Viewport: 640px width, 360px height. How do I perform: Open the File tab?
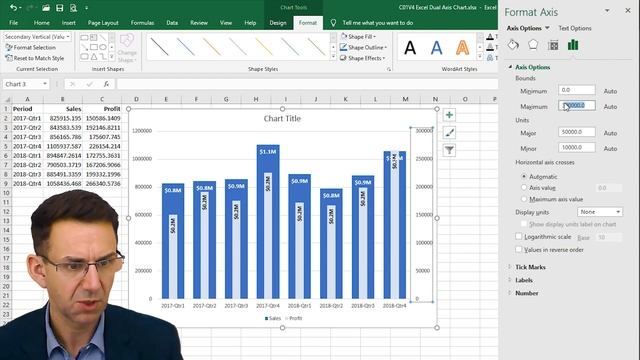(13, 23)
